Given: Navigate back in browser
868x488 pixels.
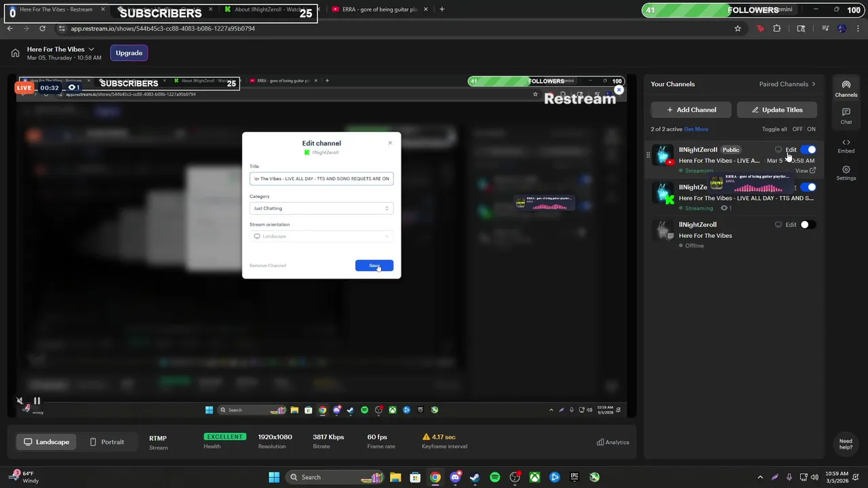Looking at the screenshot, I should coord(10,28).
